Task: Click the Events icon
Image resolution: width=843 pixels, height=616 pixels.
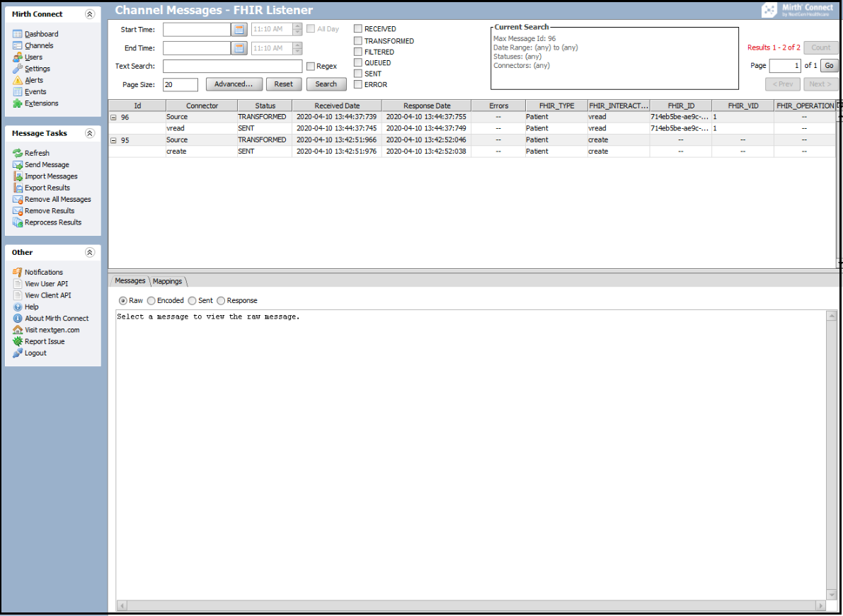Action: coord(17,92)
